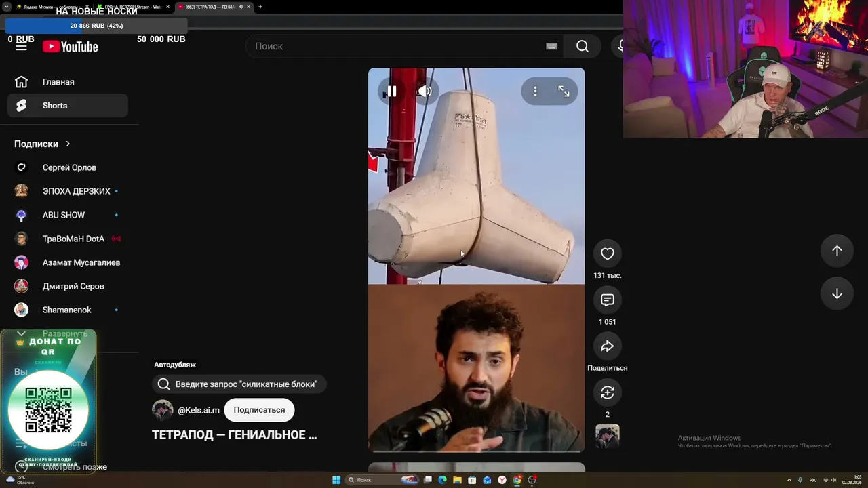The image size is (868, 488).
Task: Remix this Short
Action: (x=608, y=392)
